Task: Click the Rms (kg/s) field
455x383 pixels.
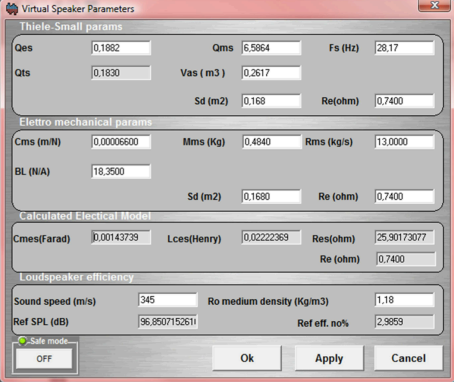Action: point(405,142)
